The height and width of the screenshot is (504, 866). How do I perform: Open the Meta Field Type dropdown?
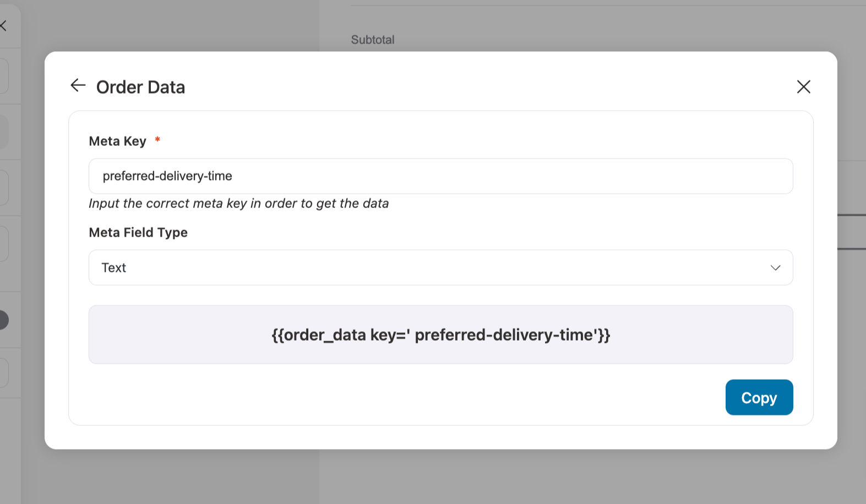click(440, 267)
